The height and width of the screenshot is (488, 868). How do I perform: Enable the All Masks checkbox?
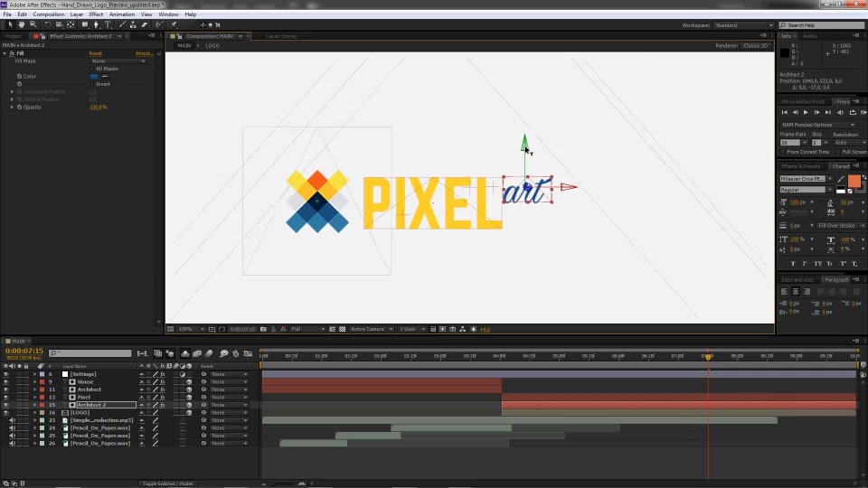[x=92, y=69]
